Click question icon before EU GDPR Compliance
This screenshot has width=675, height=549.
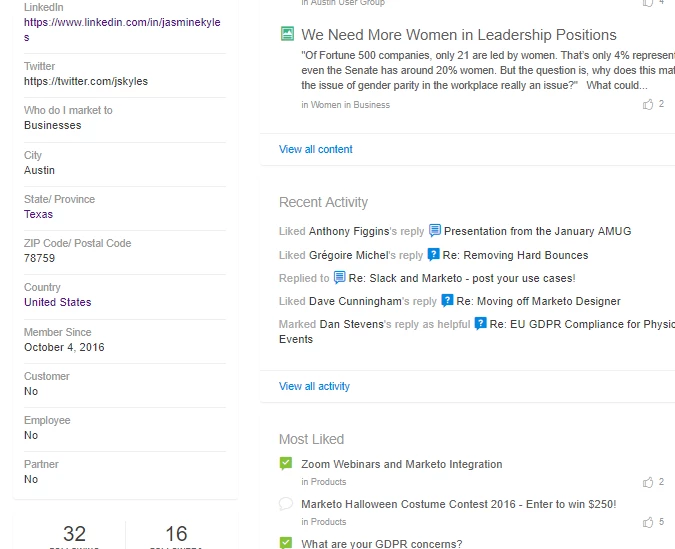tap(480, 323)
